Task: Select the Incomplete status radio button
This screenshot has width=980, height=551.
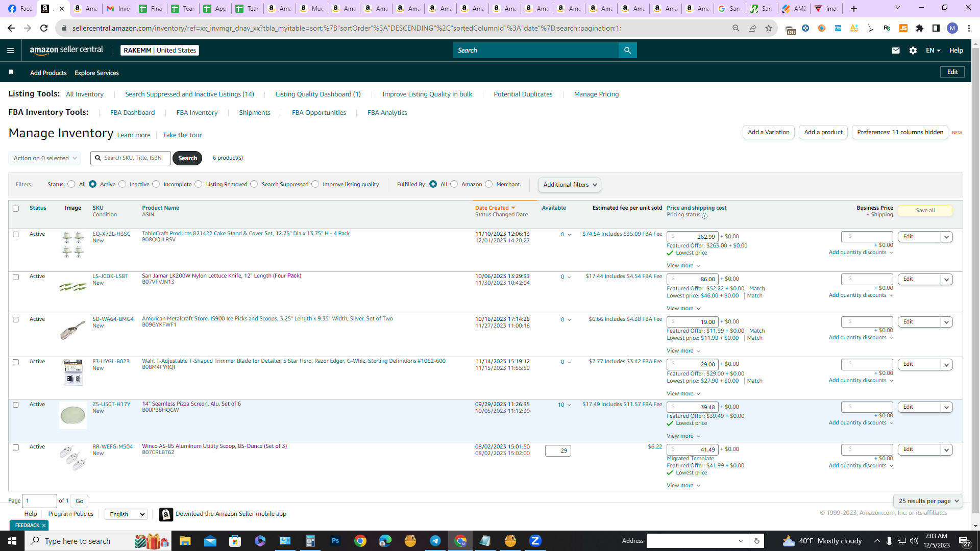Action: (156, 184)
